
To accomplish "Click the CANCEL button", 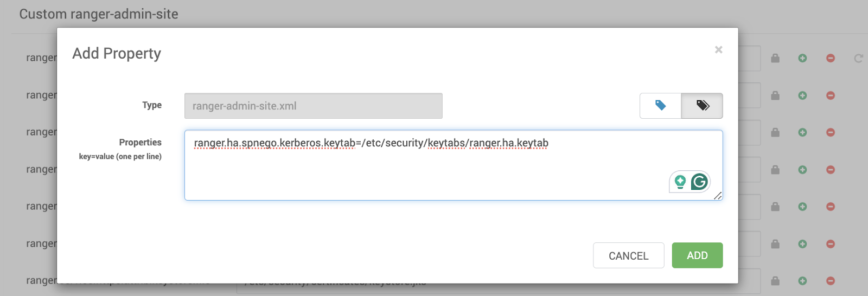I will (628, 255).
